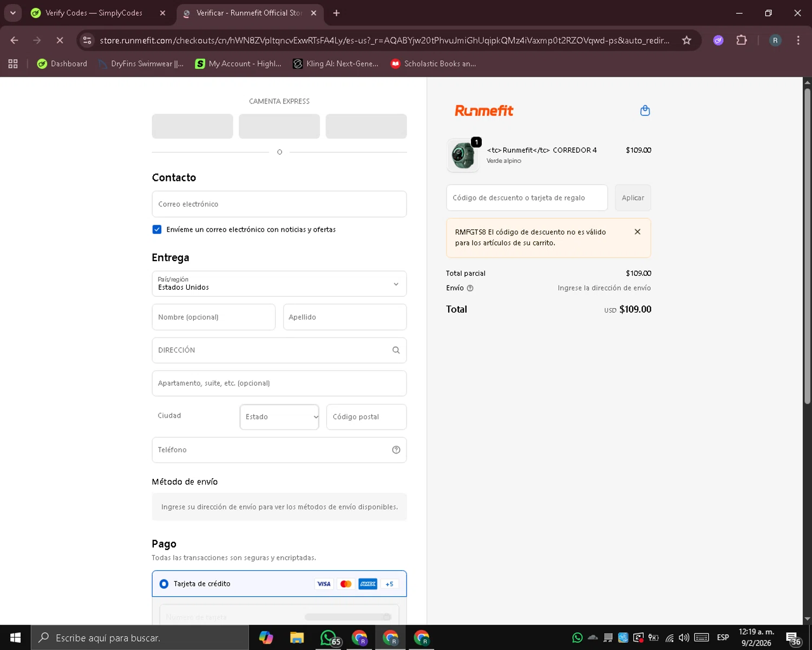Viewport: 812px width, 650px height.
Task: Open the Chrome three-dot menu
Action: pyautogui.click(x=798, y=40)
